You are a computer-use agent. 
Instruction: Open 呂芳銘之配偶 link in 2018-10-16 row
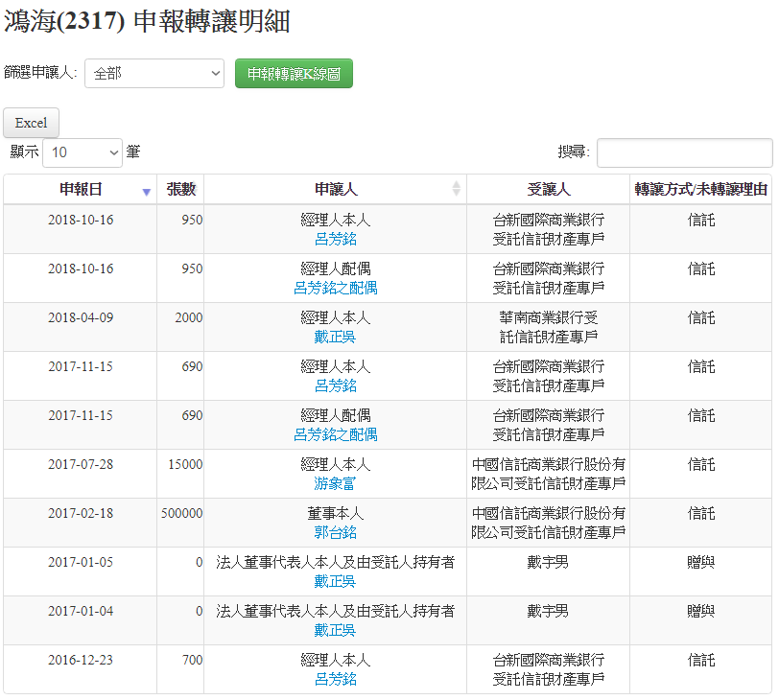335,289
